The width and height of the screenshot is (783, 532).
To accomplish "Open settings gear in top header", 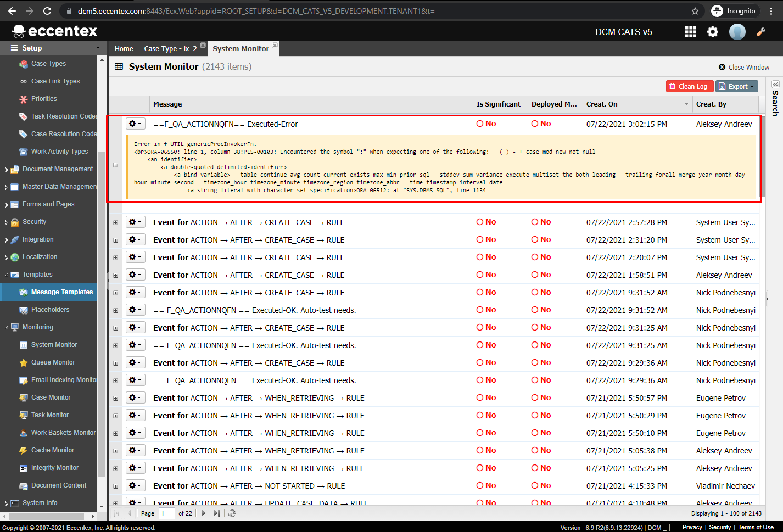I will (x=713, y=32).
